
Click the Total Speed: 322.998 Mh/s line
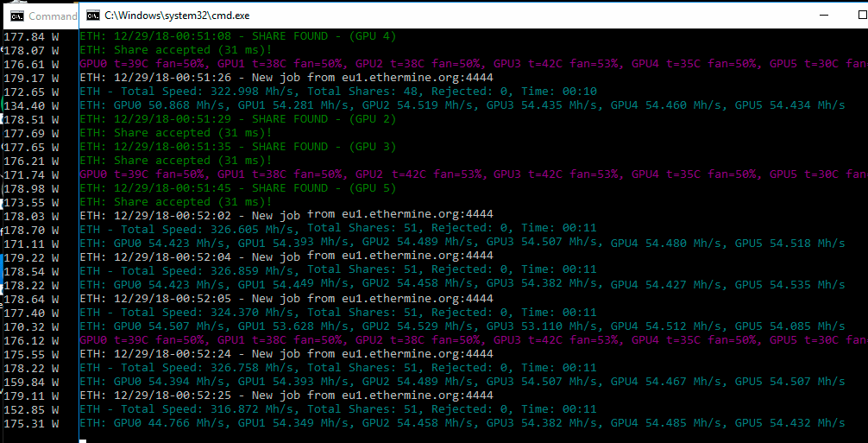tap(338, 92)
